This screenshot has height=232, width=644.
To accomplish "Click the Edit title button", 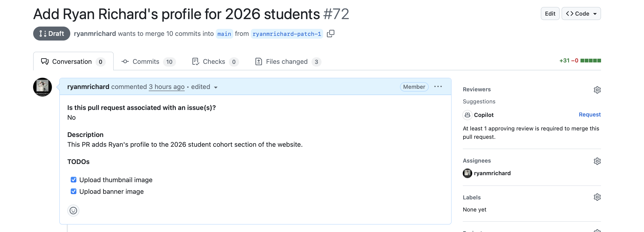I will (x=550, y=14).
